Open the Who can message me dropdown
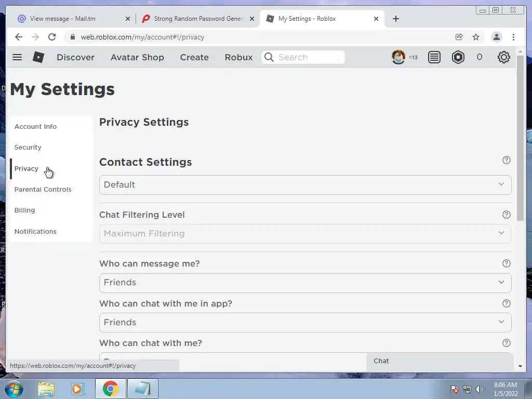This screenshot has width=532, height=399. [305, 283]
